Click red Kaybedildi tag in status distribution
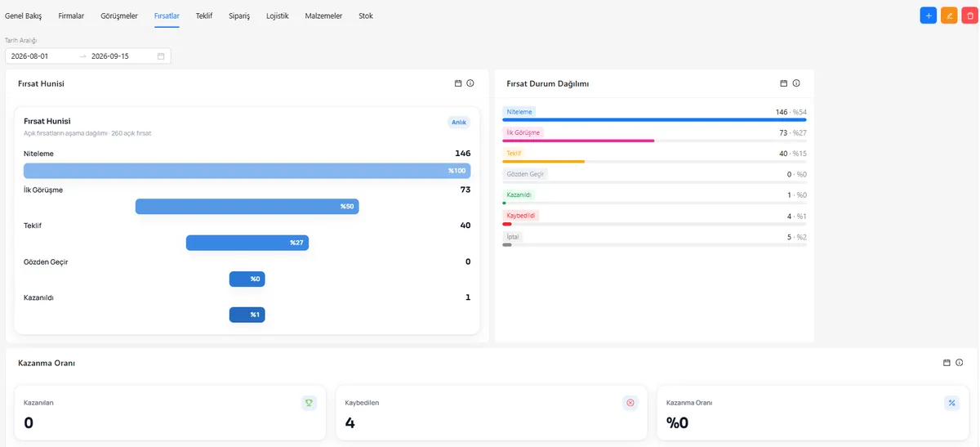 [x=521, y=216]
